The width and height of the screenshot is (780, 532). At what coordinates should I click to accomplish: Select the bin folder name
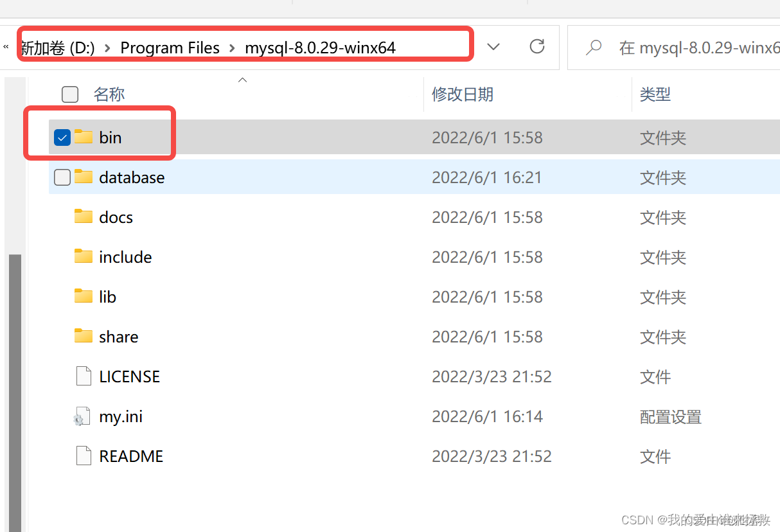pos(111,137)
